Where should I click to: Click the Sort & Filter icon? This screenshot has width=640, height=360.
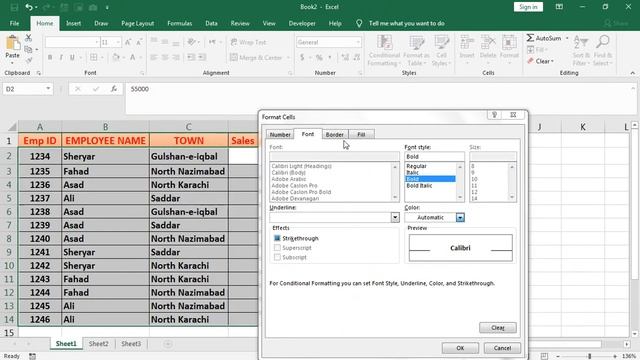(581, 42)
